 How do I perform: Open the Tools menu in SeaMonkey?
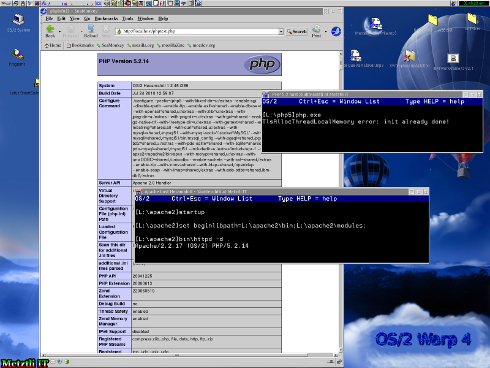point(128,19)
